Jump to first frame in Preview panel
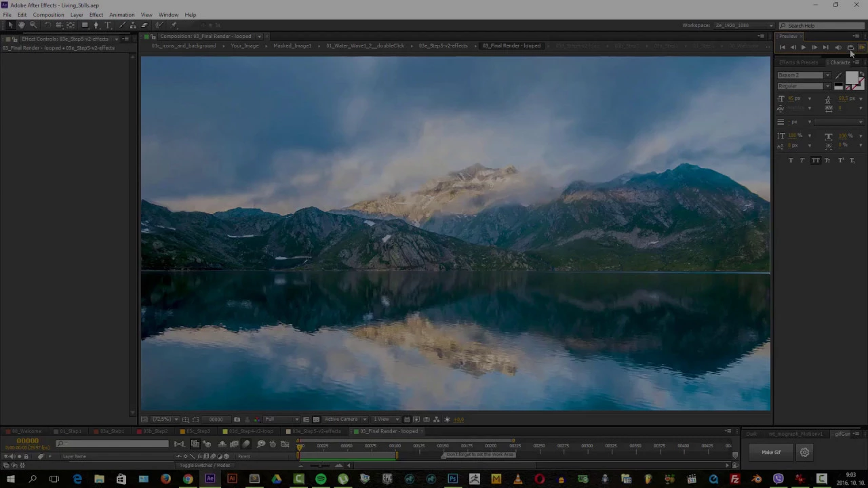Image resolution: width=868 pixels, height=488 pixels. 782,47
